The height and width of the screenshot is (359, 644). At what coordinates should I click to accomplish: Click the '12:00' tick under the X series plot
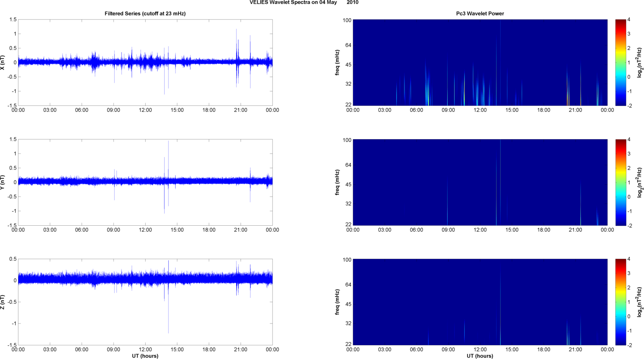point(145,110)
